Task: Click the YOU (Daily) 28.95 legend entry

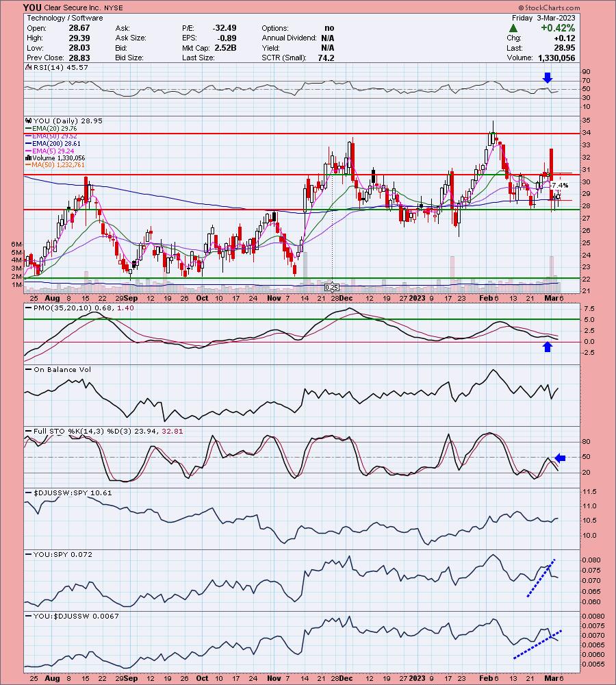Action: pos(68,121)
